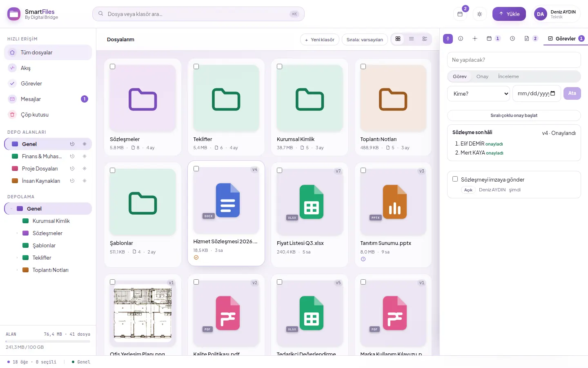
Task: Open calendar icon in top header
Action: tap(460, 14)
